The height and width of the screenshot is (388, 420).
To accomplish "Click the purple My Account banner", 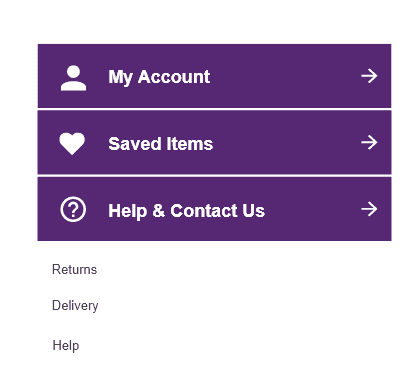I will 214,76.
